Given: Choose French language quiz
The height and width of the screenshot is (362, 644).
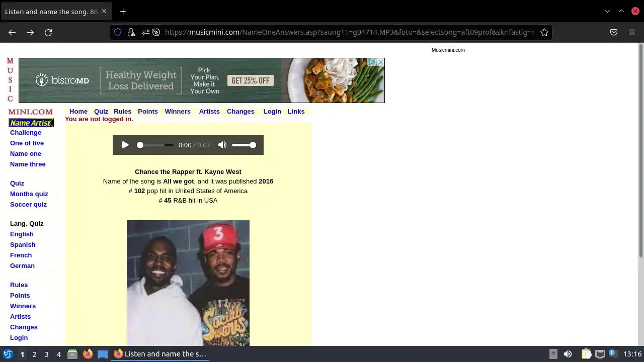Looking at the screenshot, I should tap(21, 255).
